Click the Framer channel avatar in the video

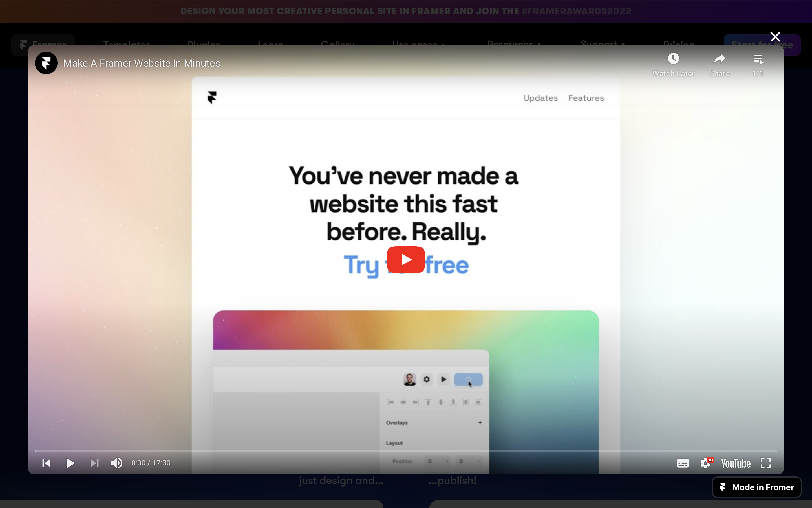coord(46,63)
